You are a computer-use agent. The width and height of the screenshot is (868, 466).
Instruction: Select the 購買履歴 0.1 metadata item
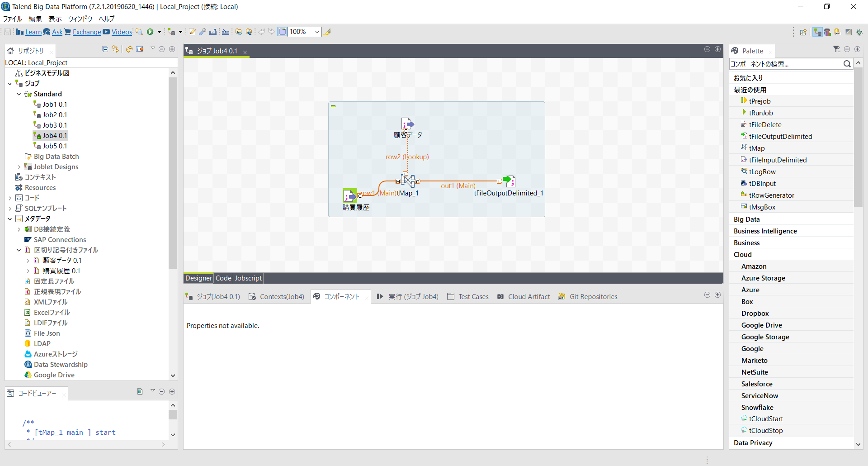pyautogui.click(x=61, y=271)
